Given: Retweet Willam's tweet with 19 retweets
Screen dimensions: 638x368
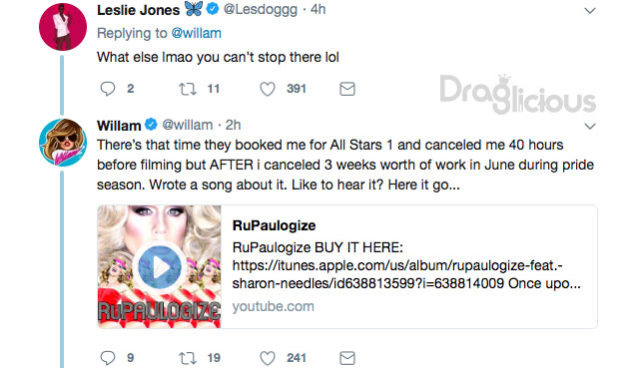Looking at the screenshot, I should pyautogui.click(x=188, y=358).
